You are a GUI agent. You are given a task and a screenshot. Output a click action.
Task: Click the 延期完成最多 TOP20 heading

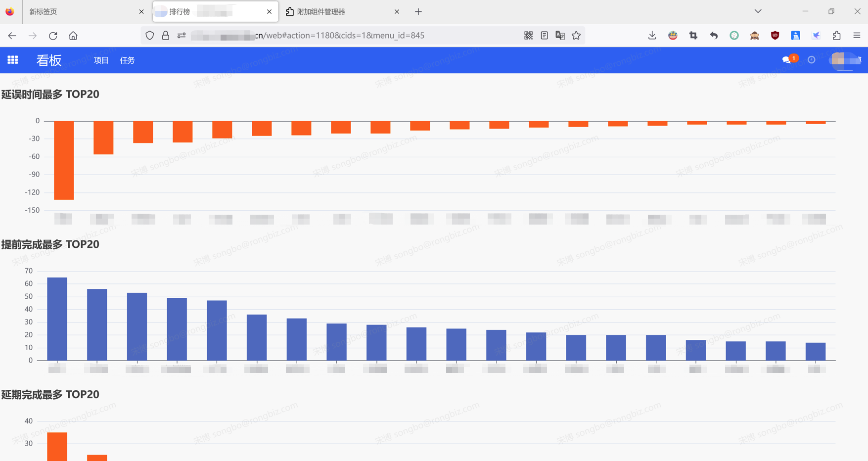[x=50, y=395]
